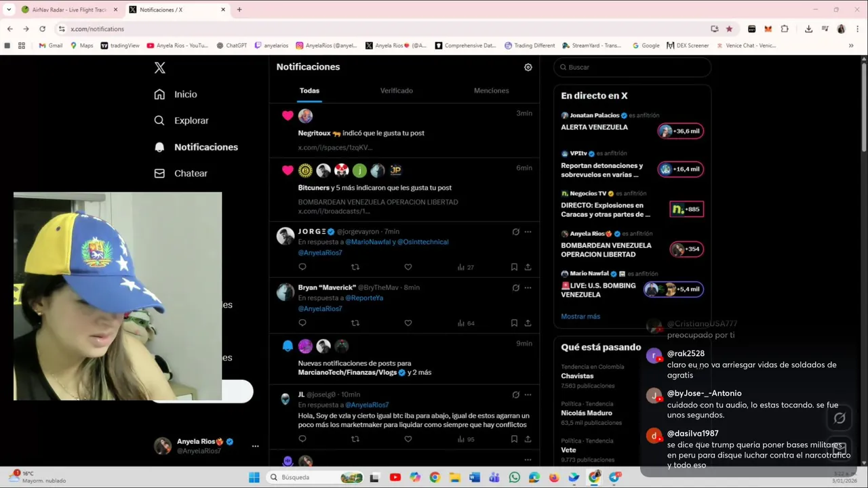
Task: Bookmark Bryan "Maverick" post
Action: pos(514,323)
